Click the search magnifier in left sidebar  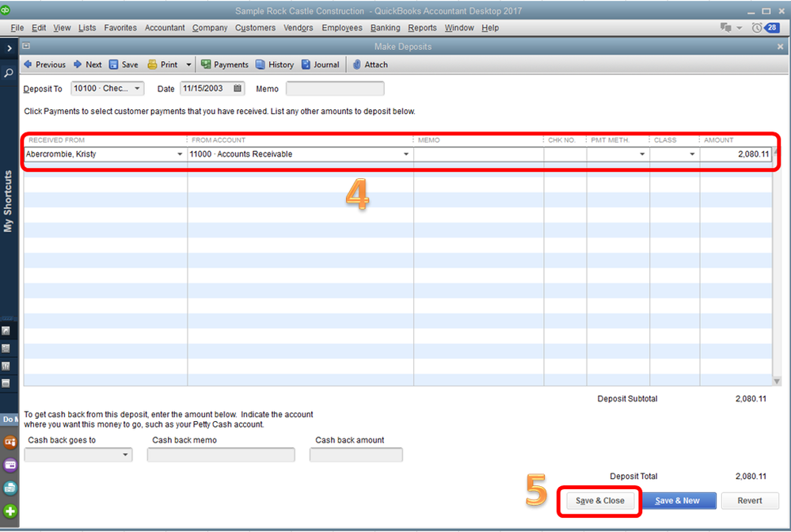(x=9, y=73)
